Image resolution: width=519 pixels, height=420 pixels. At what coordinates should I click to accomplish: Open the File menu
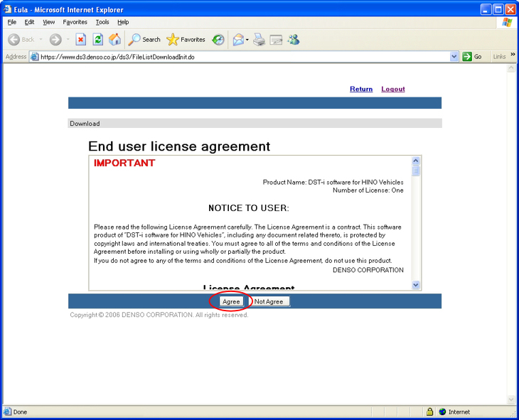(x=12, y=22)
